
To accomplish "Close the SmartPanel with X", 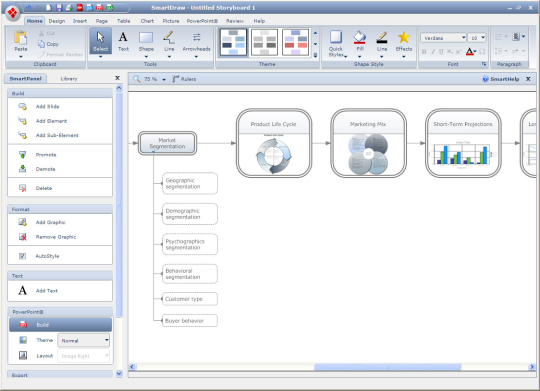I will 117,78.
